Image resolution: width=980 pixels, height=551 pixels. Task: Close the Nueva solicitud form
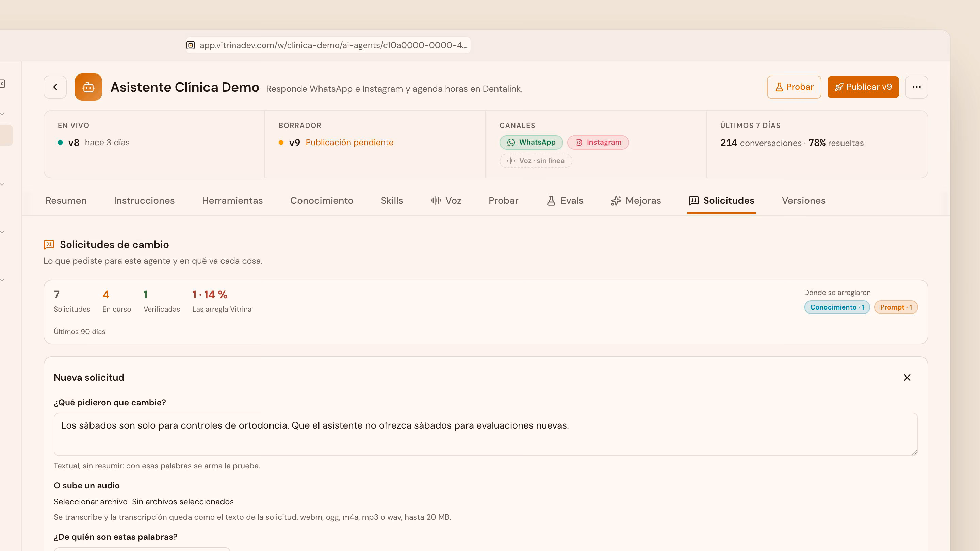(x=907, y=378)
